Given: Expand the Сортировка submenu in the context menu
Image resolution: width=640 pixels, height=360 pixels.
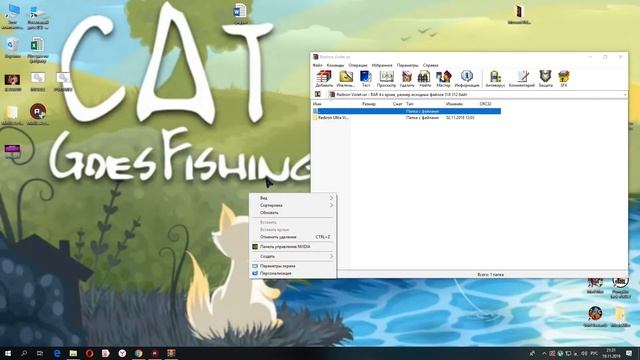Looking at the screenshot, I should click(293, 205).
